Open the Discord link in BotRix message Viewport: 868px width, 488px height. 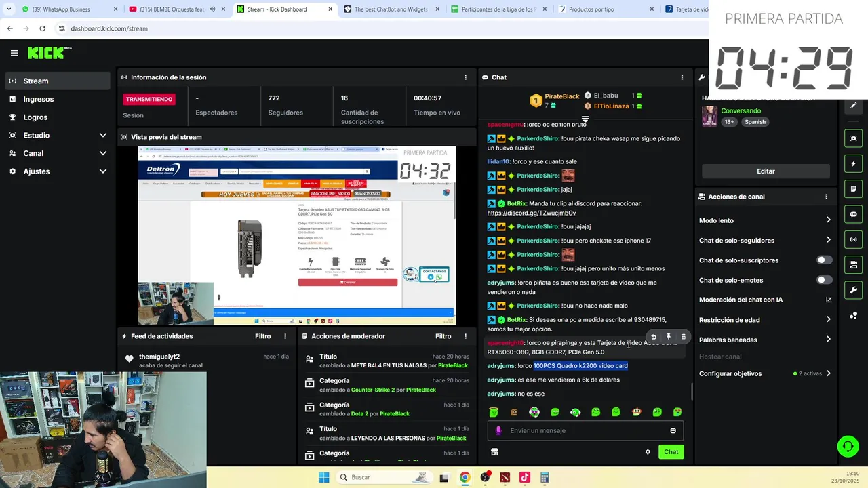pos(531,213)
